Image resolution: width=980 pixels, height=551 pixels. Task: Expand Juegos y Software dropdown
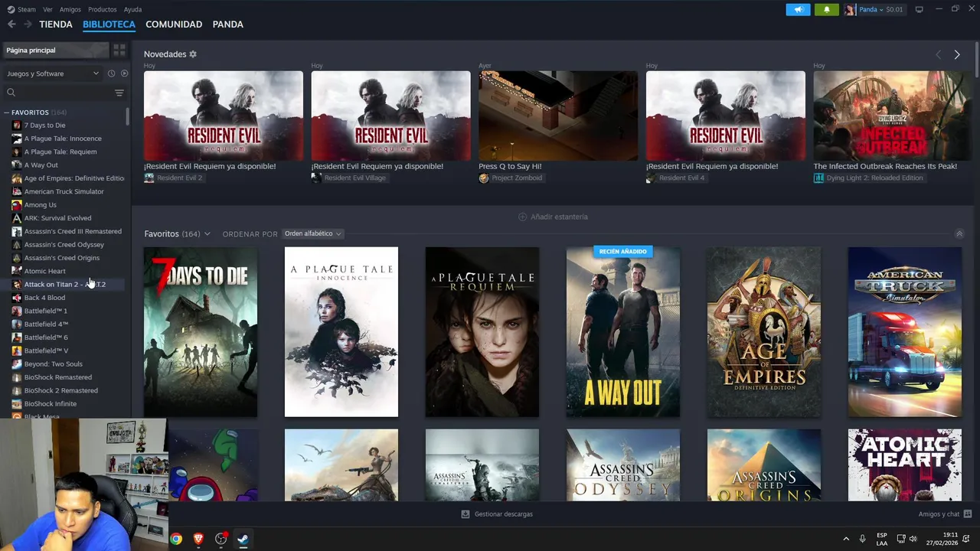coord(53,73)
